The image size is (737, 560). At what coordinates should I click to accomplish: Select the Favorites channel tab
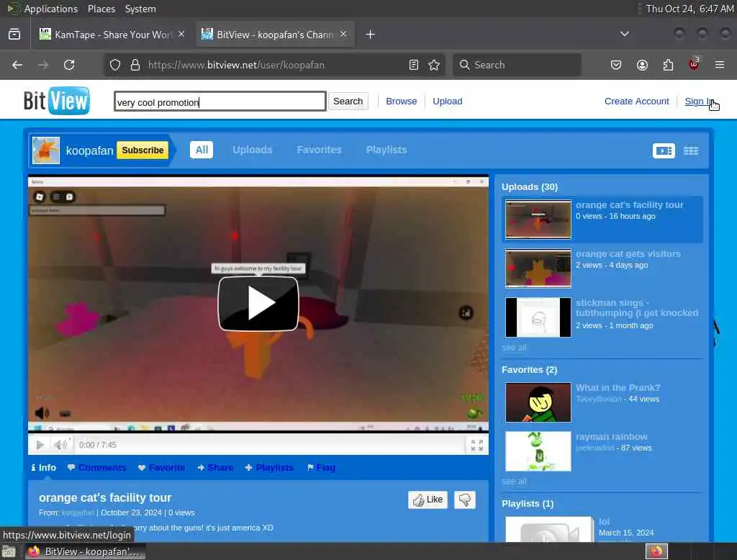[x=319, y=150]
